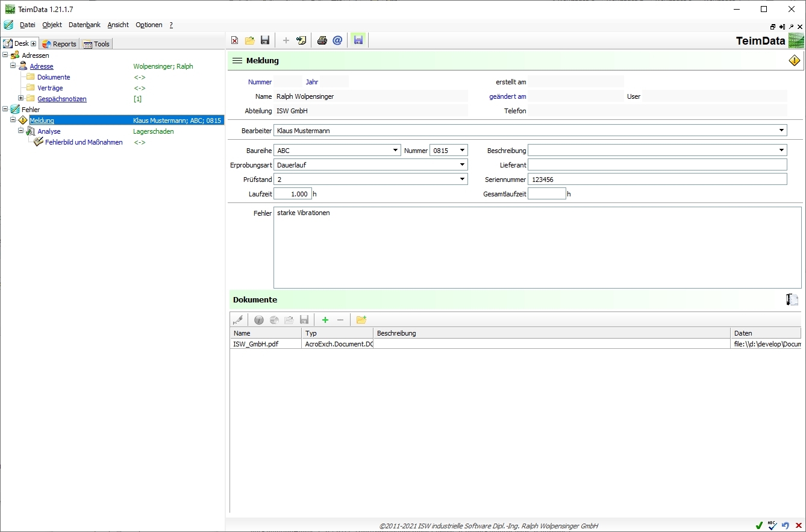Click the red X document icon
Image resolution: width=806 pixels, height=532 pixels.
235,40
